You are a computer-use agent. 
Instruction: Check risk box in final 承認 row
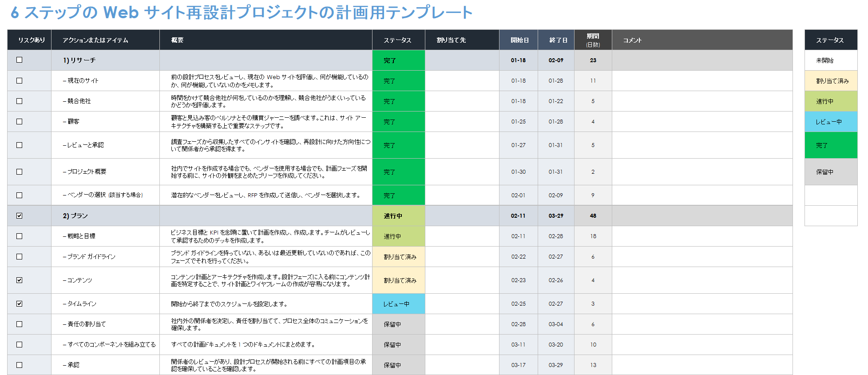19,365
